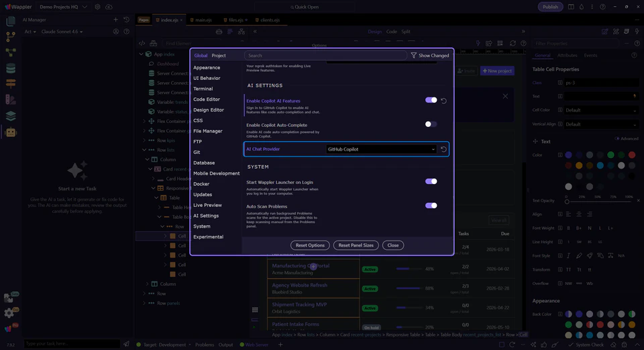Expand Row panels tree node
Viewport: 644px width, 350px height.
(144, 303)
